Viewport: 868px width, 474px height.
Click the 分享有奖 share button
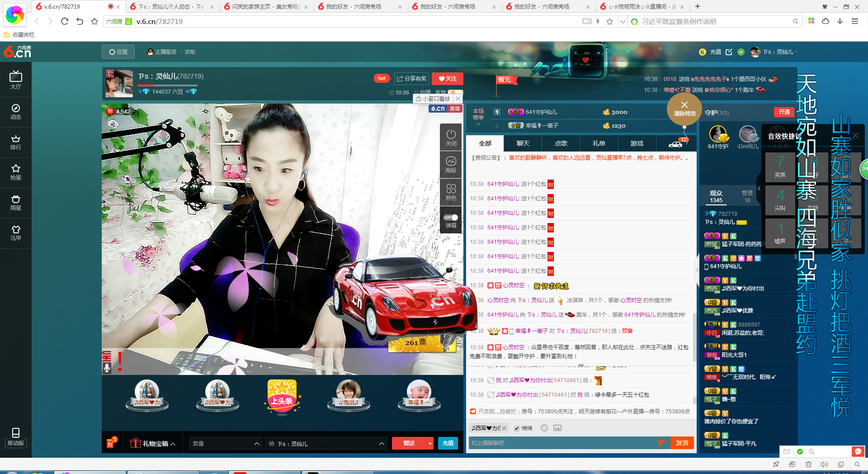tap(411, 79)
